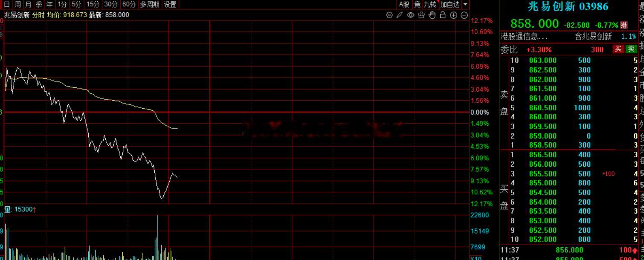Select the 30分 minute period
644x260 pixels.
point(111,4)
